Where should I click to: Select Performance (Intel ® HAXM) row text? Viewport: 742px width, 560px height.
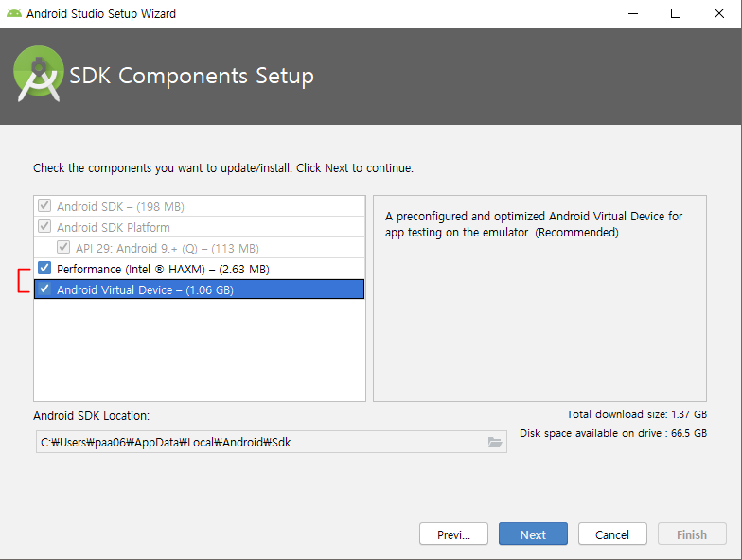point(163,269)
